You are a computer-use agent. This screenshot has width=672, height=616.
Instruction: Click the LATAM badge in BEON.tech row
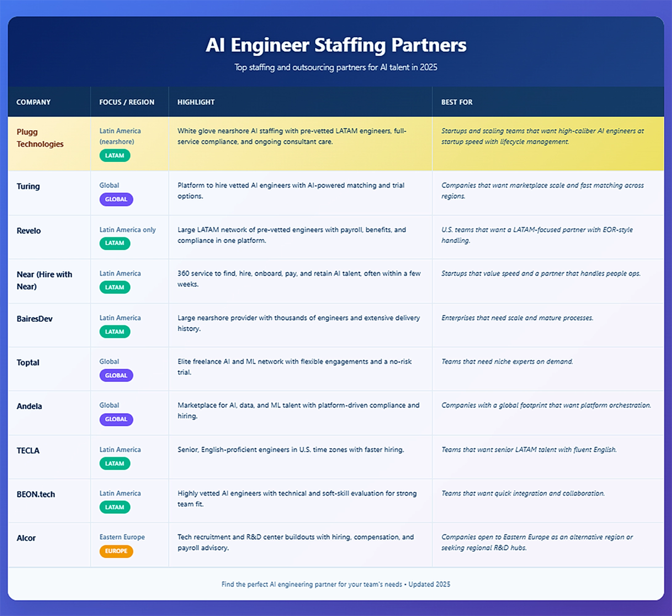(115, 507)
